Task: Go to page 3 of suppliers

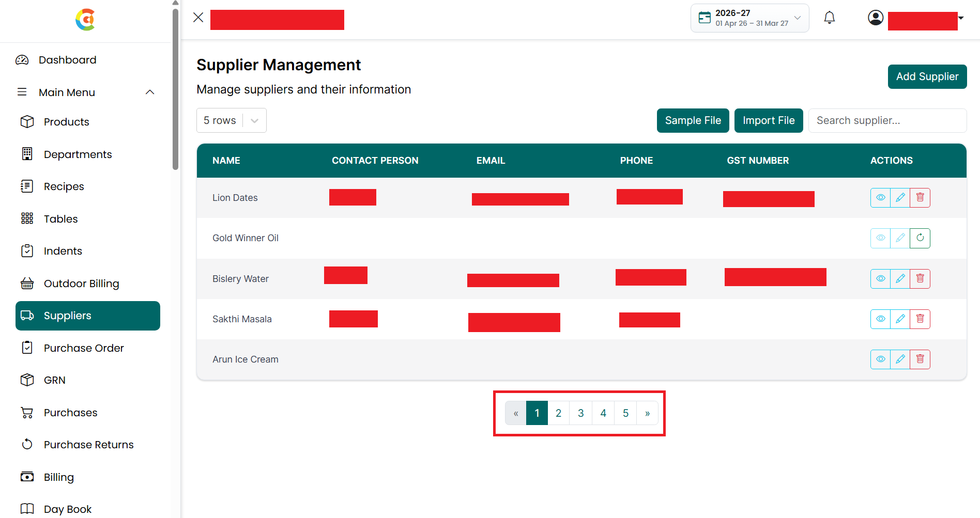Action: 581,413
